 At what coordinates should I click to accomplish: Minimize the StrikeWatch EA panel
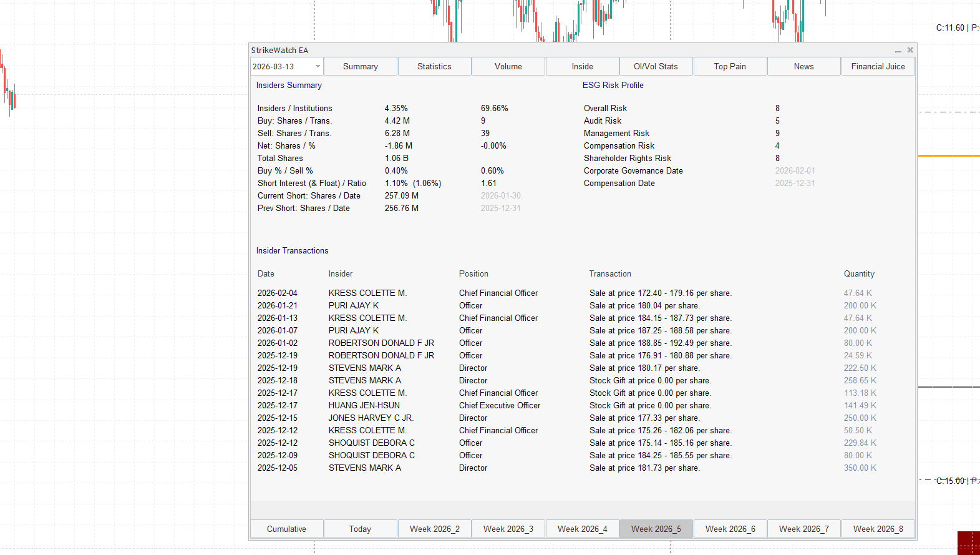pyautogui.click(x=898, y=51)
